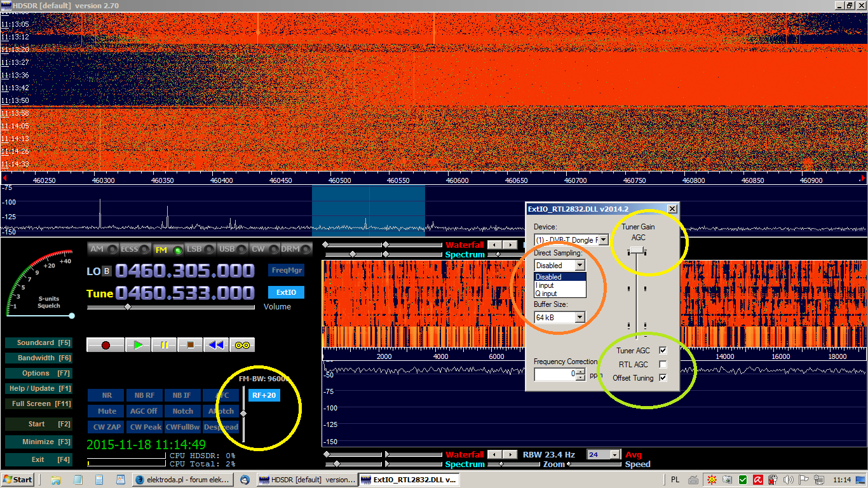
Task: Increase Frequency Correction with the up spinner
Action: (580, 372)
